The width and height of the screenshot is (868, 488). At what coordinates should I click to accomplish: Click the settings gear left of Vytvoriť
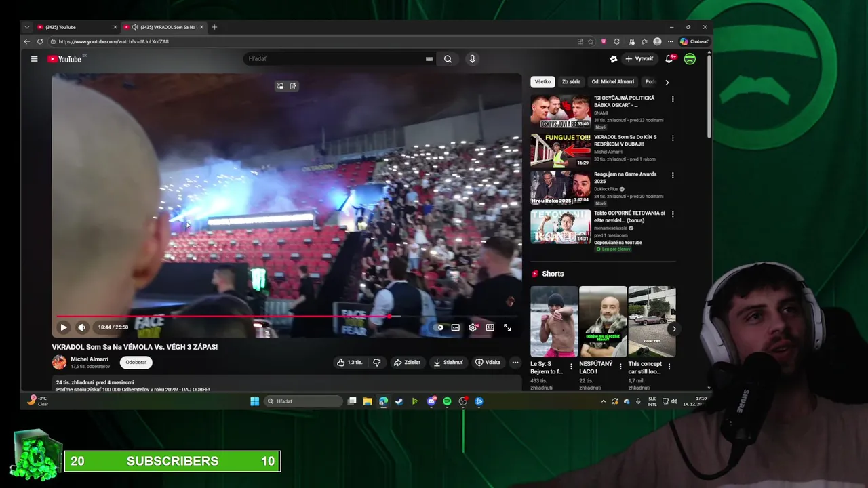click(x=614, y=59)
